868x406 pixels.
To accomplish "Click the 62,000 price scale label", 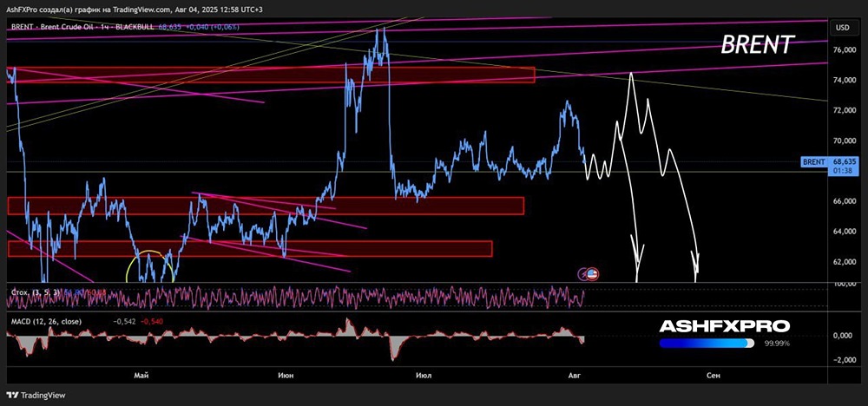I will click(x=843, y=262).
